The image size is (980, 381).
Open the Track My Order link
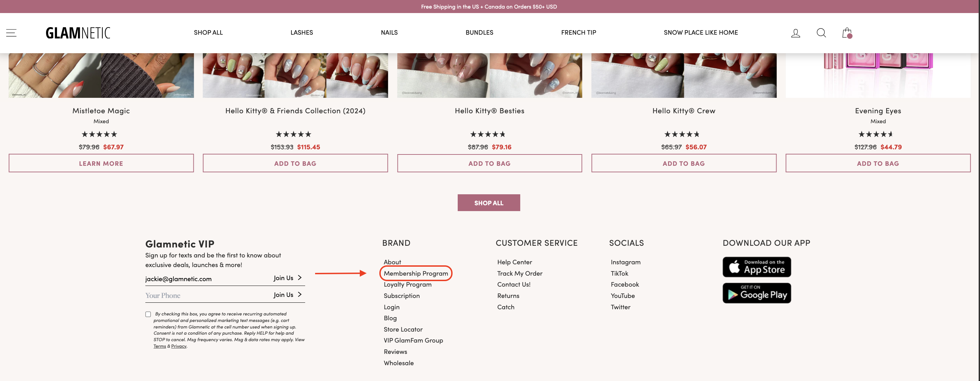pos(520,274)
